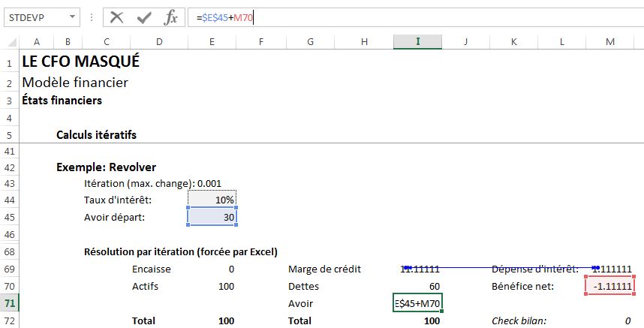Select column G header
644x328 pixels.
310,41
